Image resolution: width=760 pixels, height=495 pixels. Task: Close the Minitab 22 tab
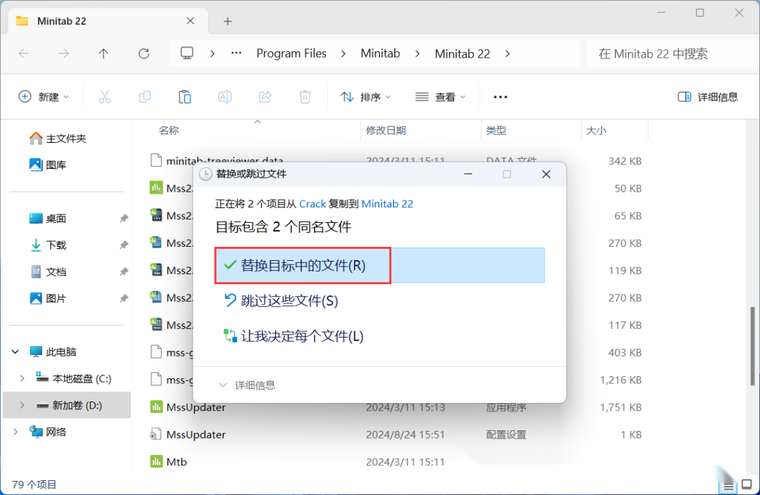[190, 21]
